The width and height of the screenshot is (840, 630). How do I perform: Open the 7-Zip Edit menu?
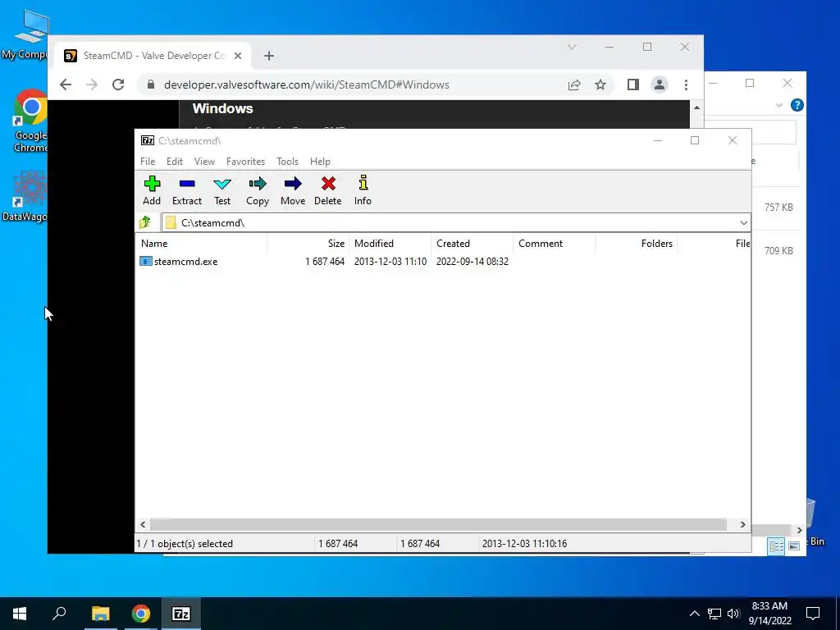[x=175, y=162]
